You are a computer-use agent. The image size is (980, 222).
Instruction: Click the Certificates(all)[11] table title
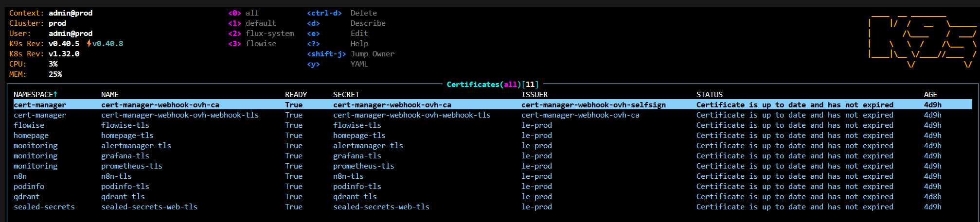492,85
